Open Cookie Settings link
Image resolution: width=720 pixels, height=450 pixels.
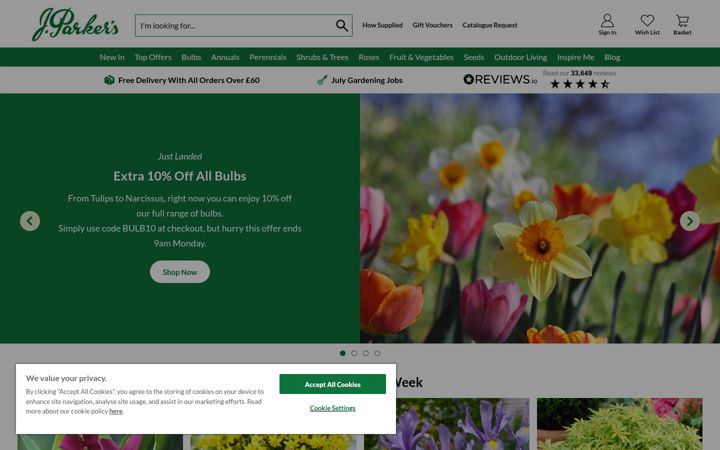pos(332,408)
